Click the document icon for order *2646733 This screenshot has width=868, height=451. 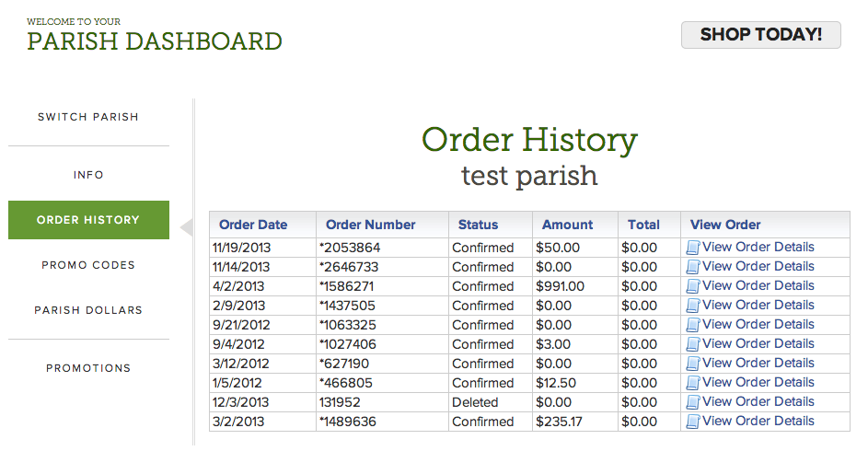(x=693, y=267)
